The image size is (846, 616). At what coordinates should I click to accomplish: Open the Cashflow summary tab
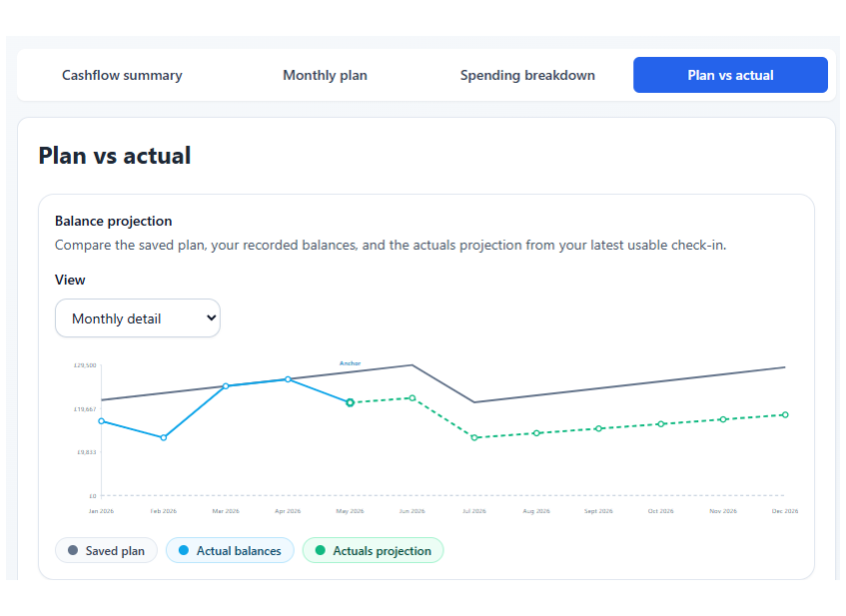(x=122, y=75)
